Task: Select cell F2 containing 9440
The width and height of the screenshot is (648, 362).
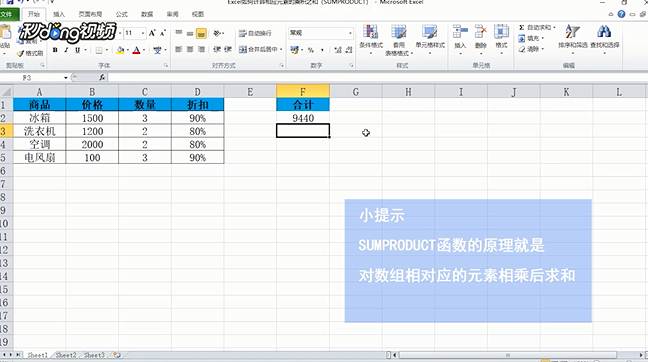Action: (303, 118)
